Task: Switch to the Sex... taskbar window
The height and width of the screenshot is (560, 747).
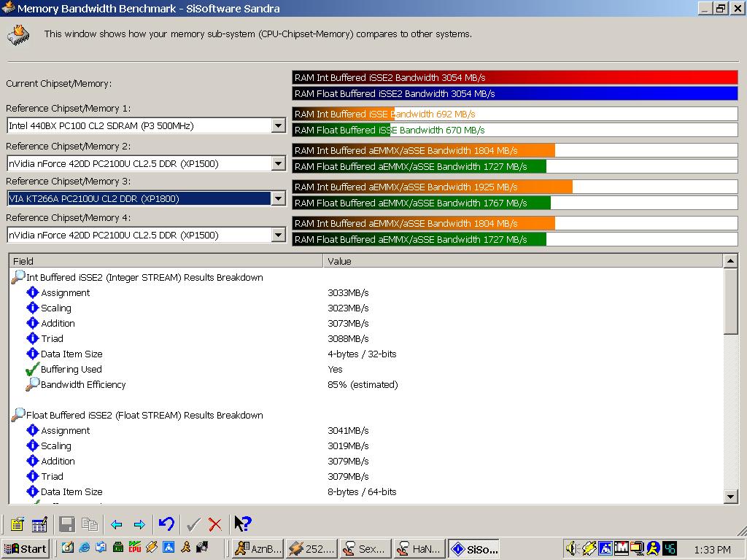Action: (366, 548)
